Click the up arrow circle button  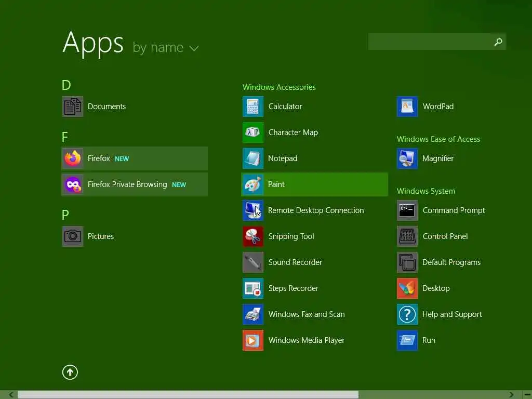[70, 372]
